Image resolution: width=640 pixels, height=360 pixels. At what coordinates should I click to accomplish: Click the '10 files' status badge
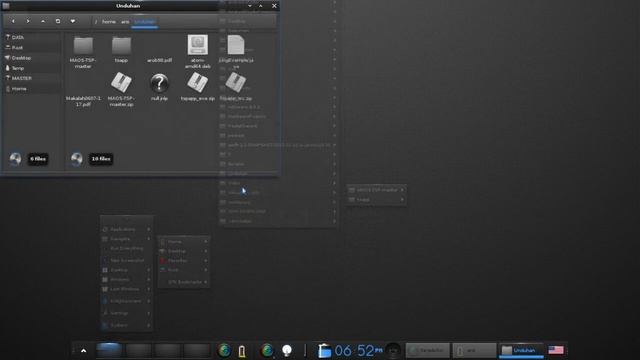point(101,159)
